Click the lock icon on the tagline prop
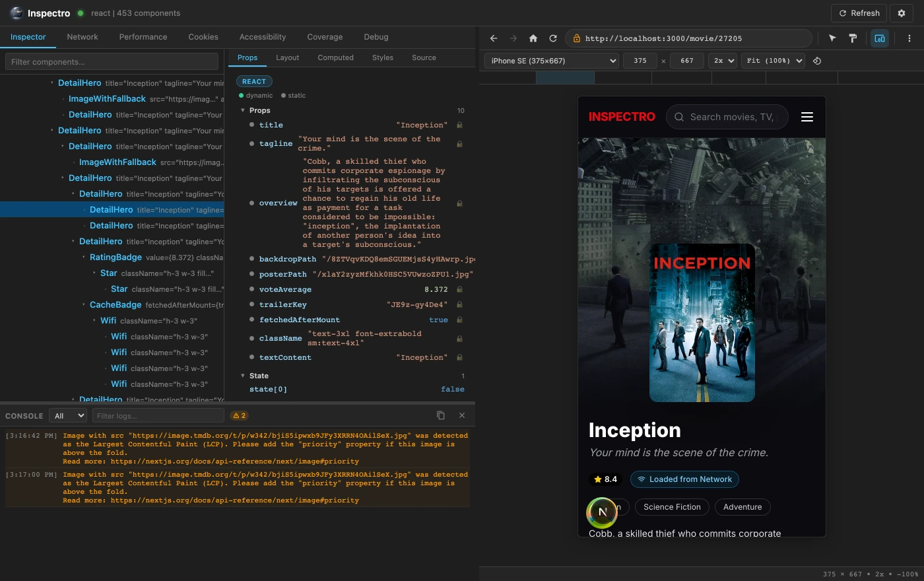 (x=459, y=144)
